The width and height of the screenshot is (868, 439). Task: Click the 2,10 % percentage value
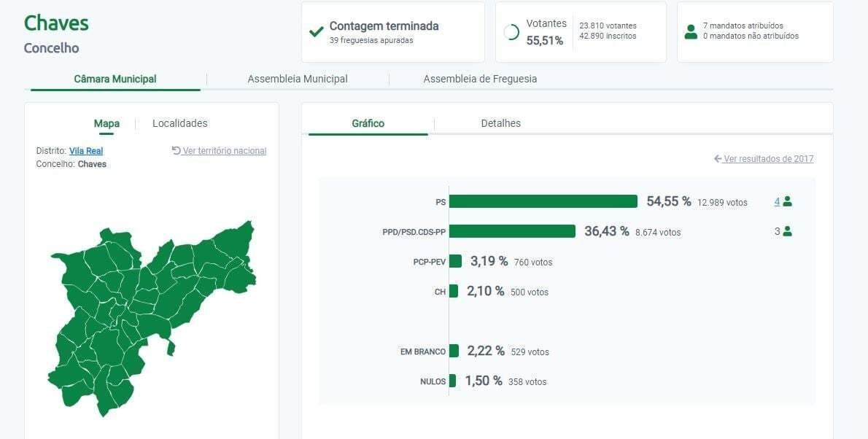click(486, 291)
